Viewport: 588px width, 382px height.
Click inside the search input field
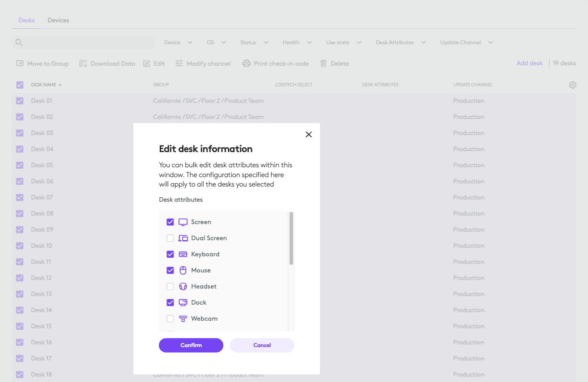pyautogui.click(x=85, y=42)
